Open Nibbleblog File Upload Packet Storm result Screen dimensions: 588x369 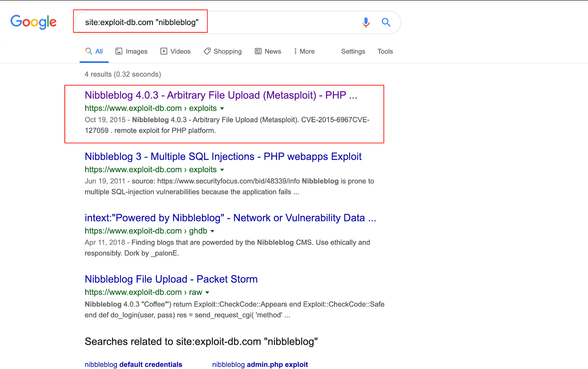(x=171, y=279)
